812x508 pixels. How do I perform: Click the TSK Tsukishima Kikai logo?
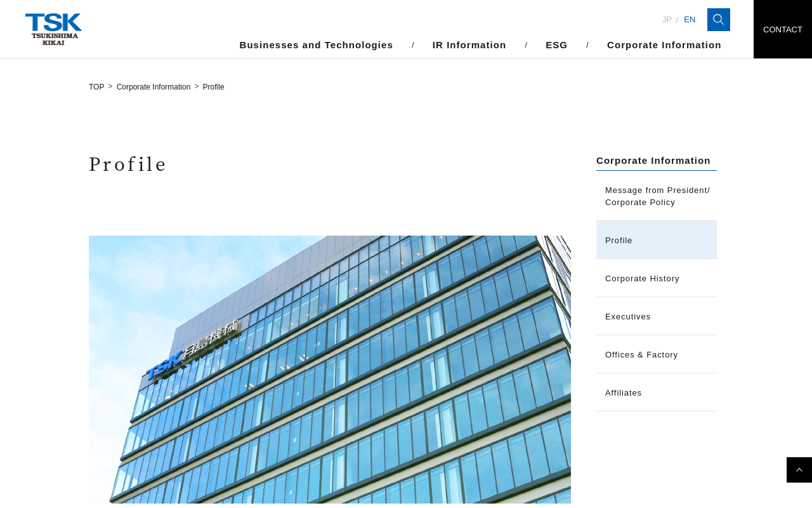pos(54,29)
